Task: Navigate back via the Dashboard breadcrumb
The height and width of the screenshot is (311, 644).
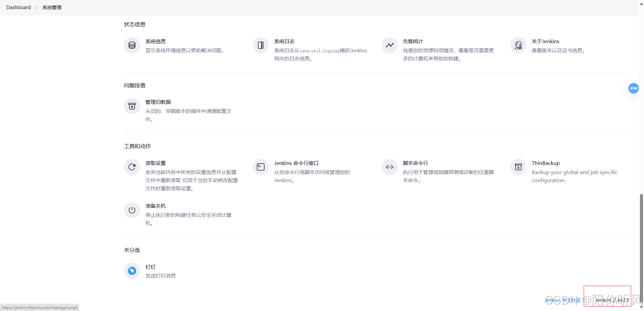Action: click(x=18, y=7)
